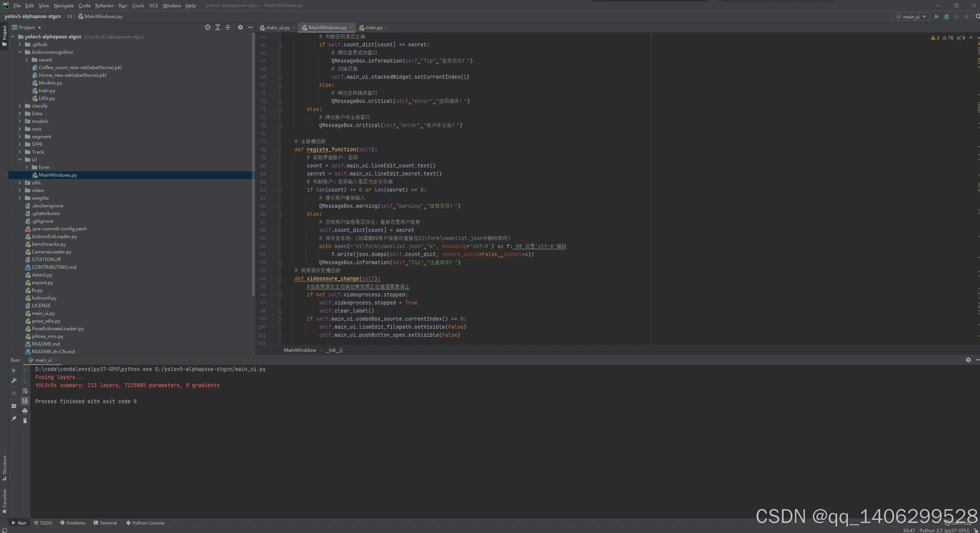The width and height of the screenshot is (980, 533).
Task: Switch to the train.py editor tab
Action: [373, 28]
